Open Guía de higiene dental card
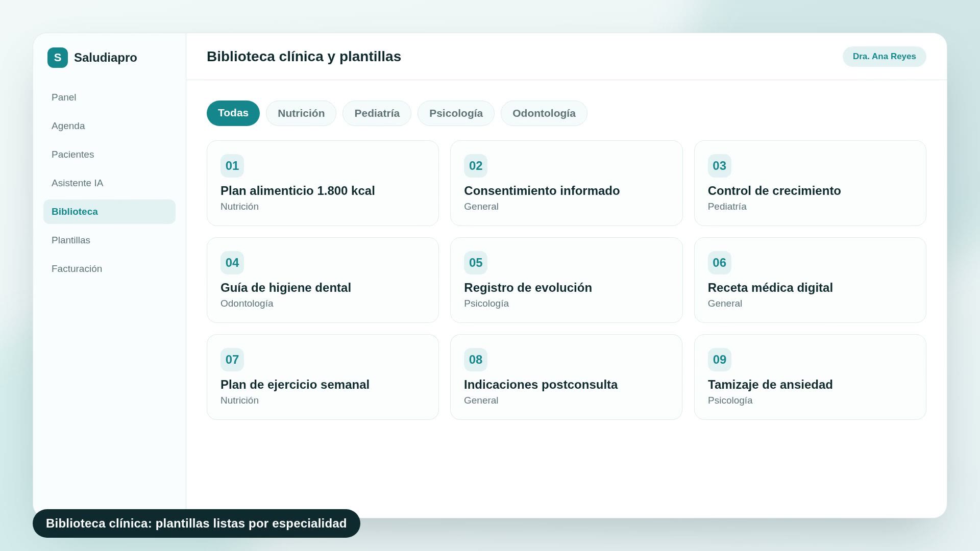This screenshot has height=551, width=980. [x=323, y=280]
